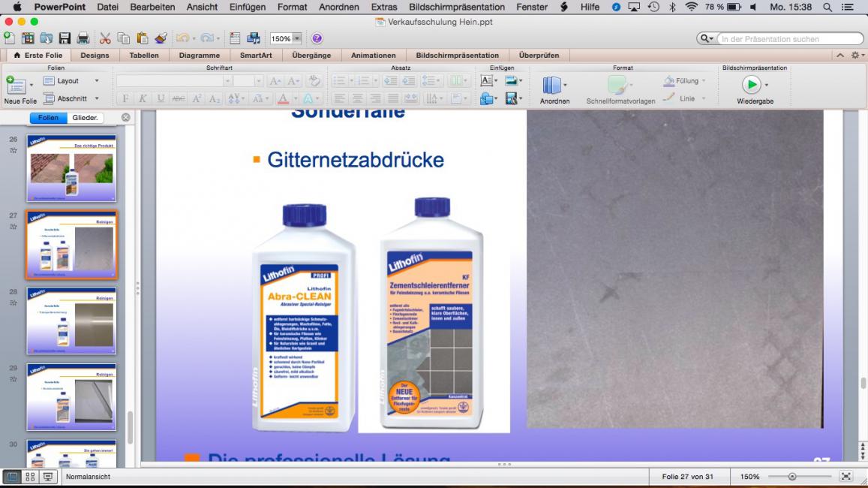This screenshot has height=488, width=868.
Task: Open the Designs ribbon tab
Action: (x=95, y=56)
